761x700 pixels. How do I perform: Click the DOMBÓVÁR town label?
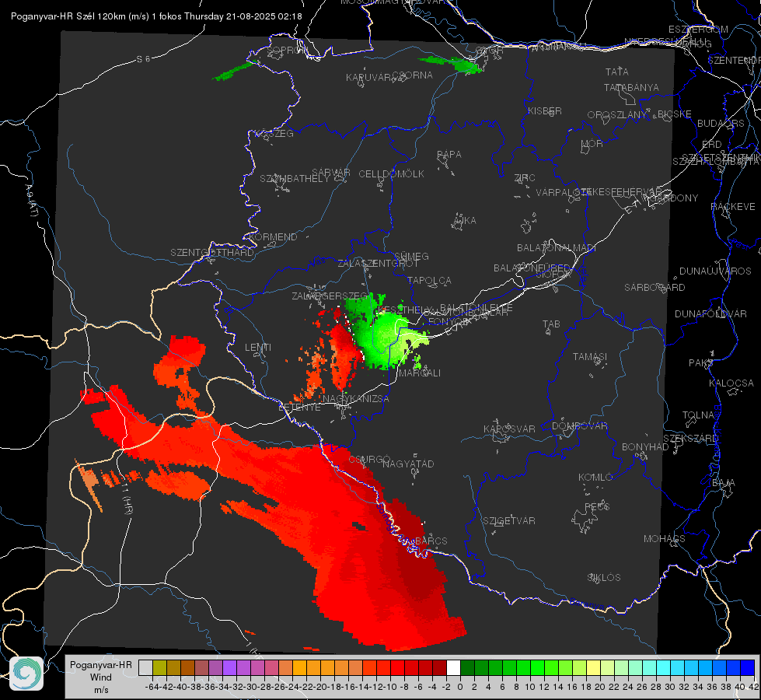(579, 426)
